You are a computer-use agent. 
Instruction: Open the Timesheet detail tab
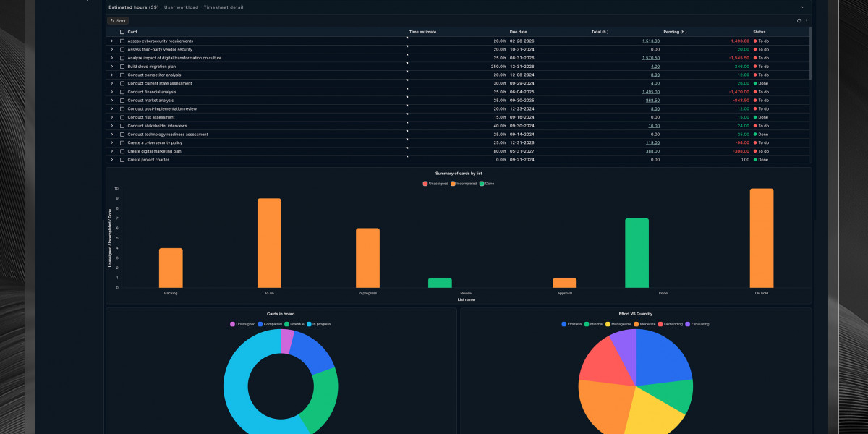click(224, 7)
